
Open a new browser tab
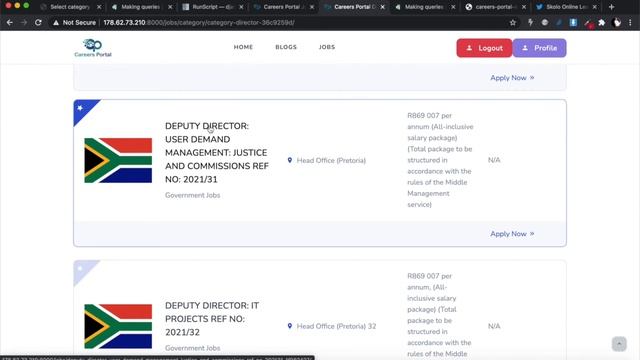tap(611, 7)
